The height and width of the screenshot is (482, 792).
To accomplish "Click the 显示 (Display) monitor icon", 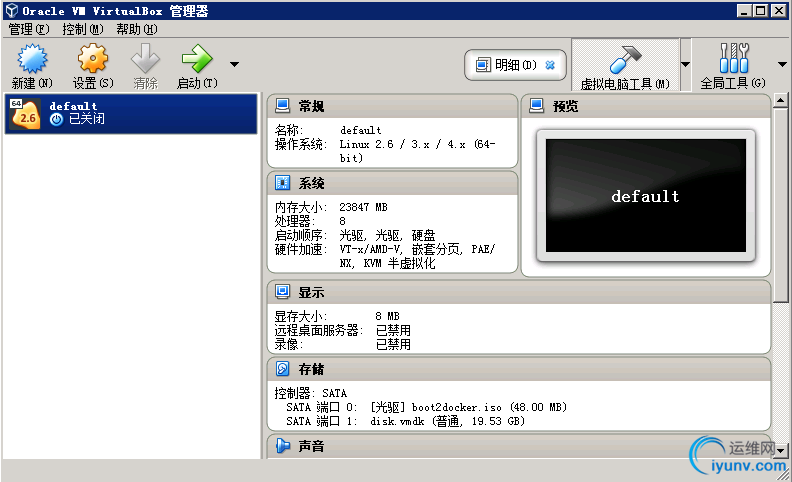I will [x=282, y=292].
